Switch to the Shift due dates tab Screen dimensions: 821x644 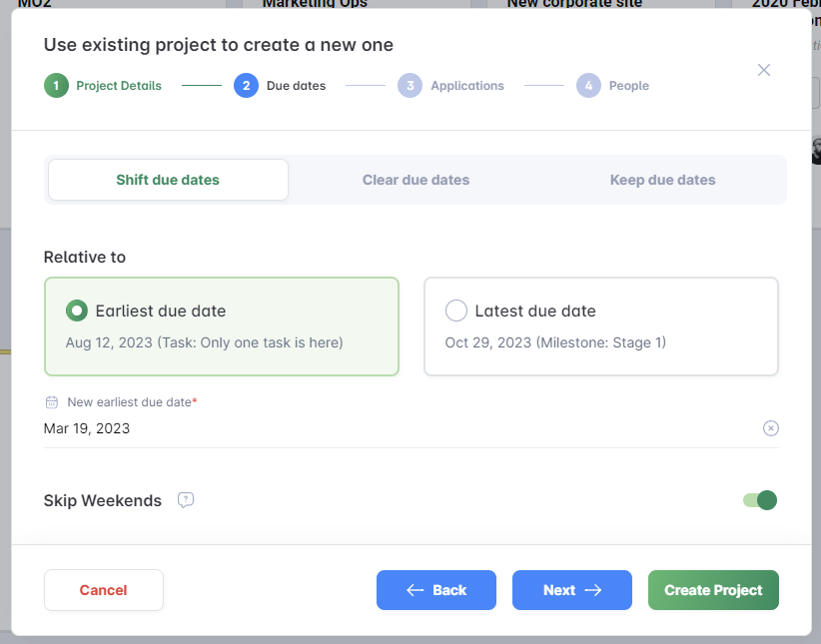(x=168, y=181)
